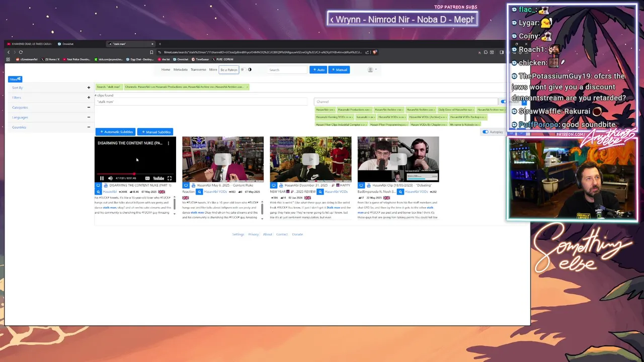Viewport: 644px width, 362px height.
Task: Focus the "stalk man" query input field
Action: coord(201,102)
